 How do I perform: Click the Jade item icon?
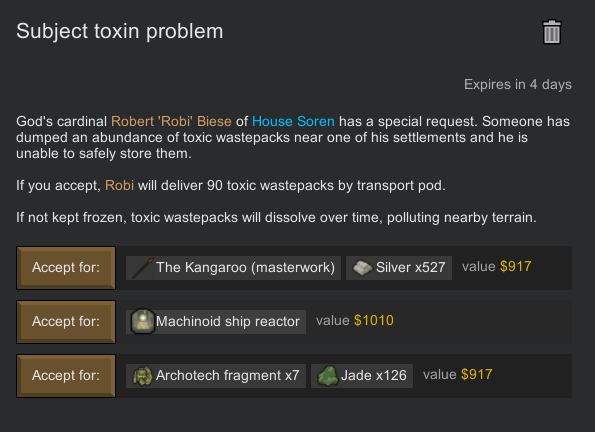click(x=327, y=376)
